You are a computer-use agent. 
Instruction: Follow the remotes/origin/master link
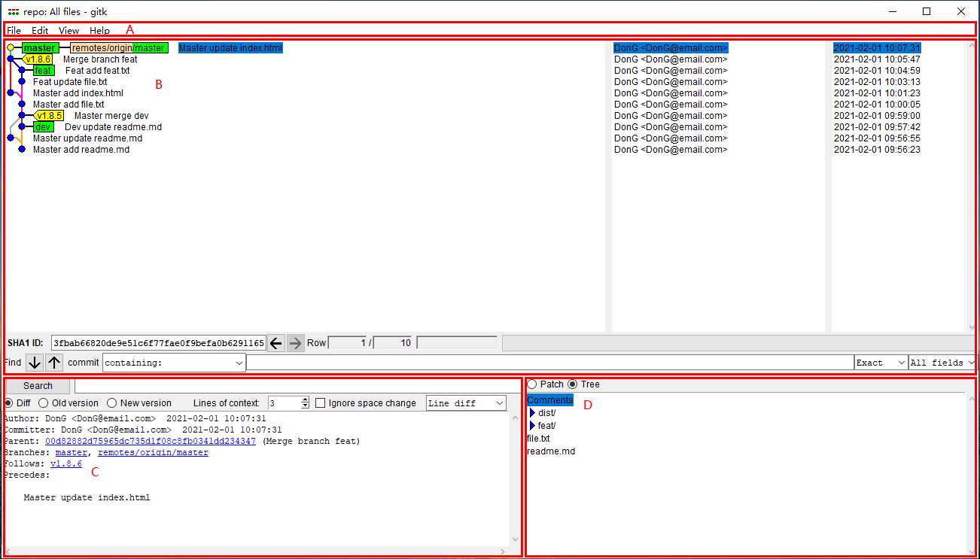154,453
